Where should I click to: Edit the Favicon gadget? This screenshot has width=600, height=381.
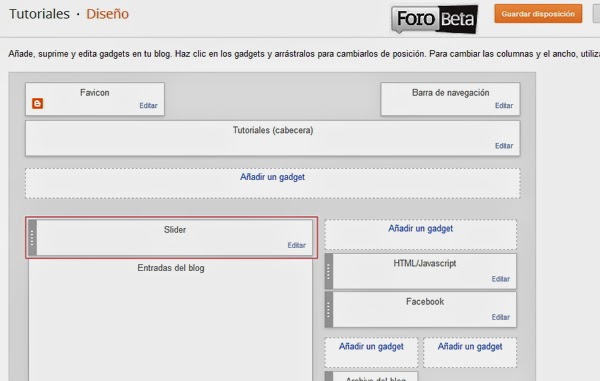pos(148,106)
